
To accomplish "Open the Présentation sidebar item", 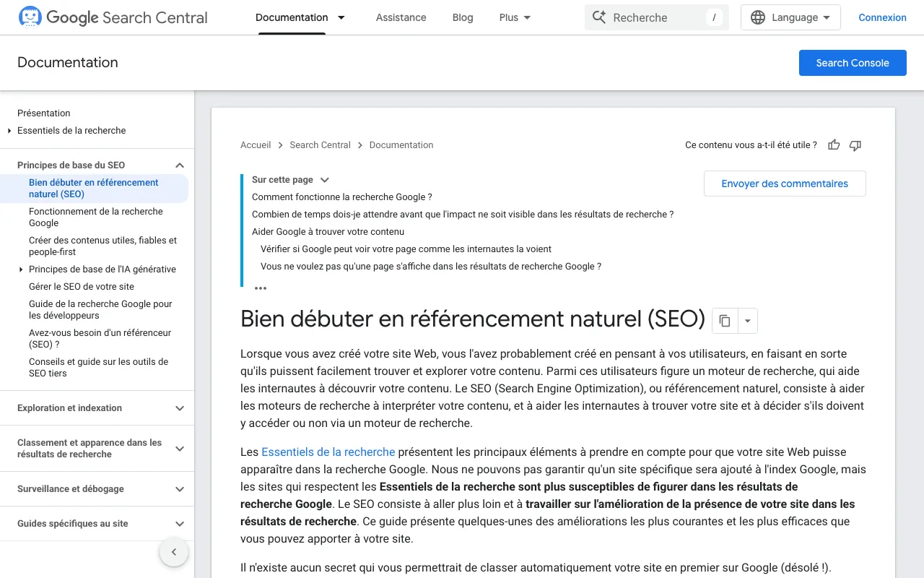I will [x=44, y=113].
